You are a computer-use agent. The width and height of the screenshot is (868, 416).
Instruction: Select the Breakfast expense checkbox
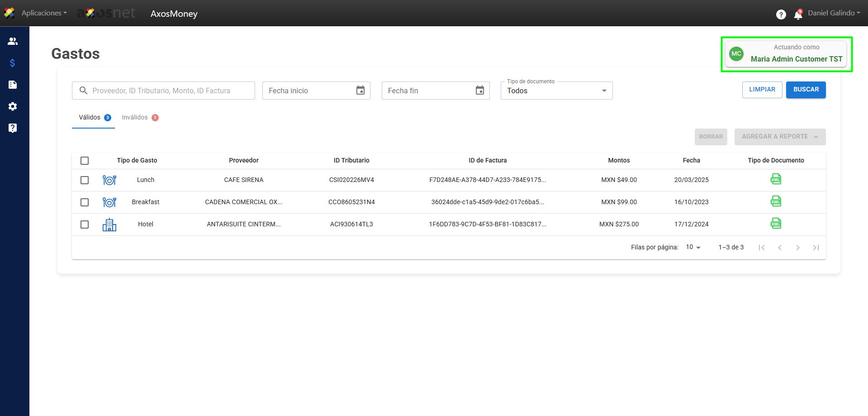pos(85,202)
